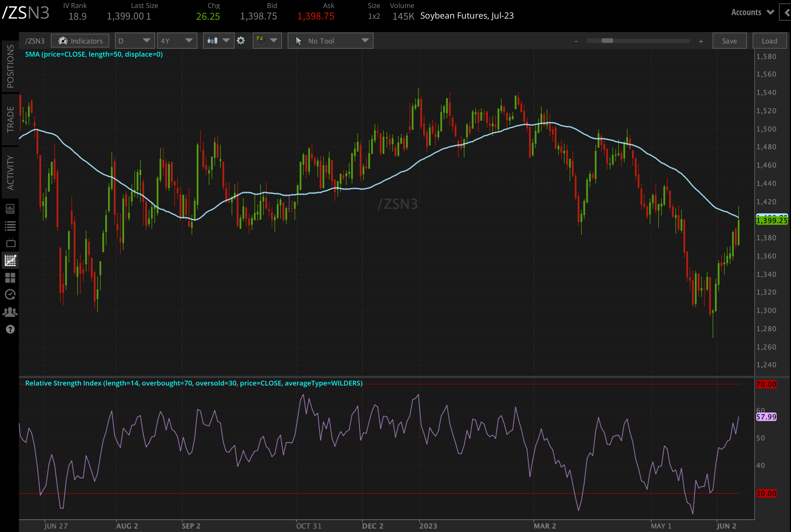Click the candlestick chart style icon
This screenshot has width=791, height=532.
pyautogui.click(x=213, y=41)
